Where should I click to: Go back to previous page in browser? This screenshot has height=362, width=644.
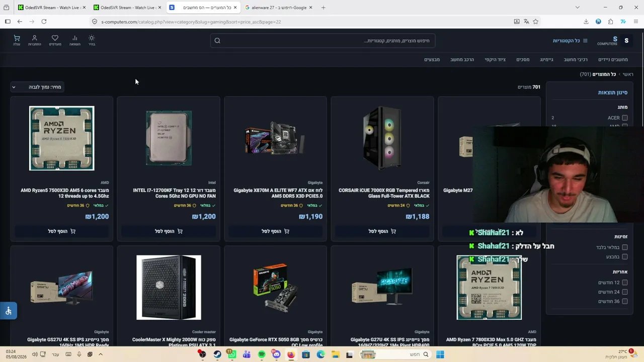coord(20,22)
